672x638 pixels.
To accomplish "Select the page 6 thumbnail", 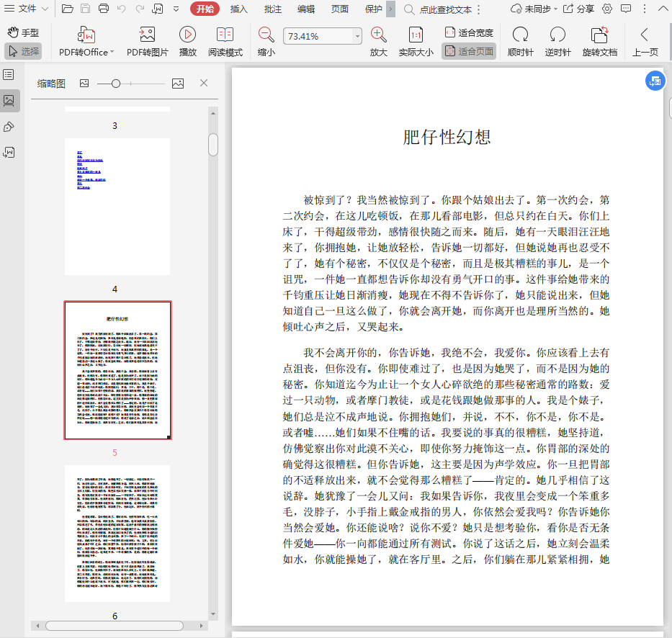I will tap(117, 533).
